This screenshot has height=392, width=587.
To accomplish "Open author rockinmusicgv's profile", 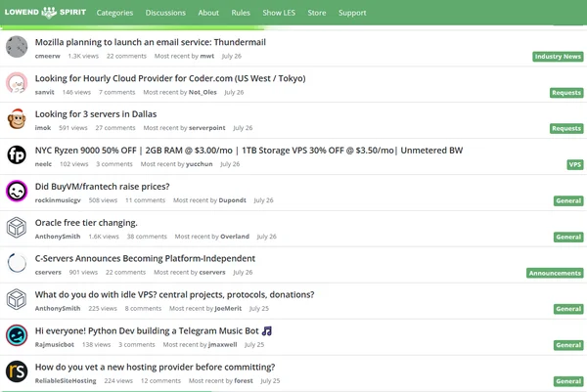I will pyautogui.click(x=58, y=200).
